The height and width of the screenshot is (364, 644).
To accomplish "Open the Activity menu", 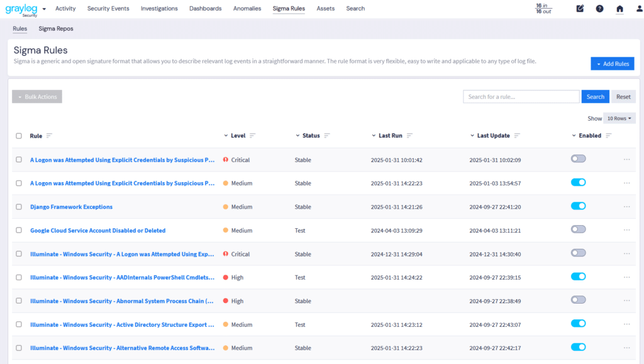I will [x=65, y=8].
